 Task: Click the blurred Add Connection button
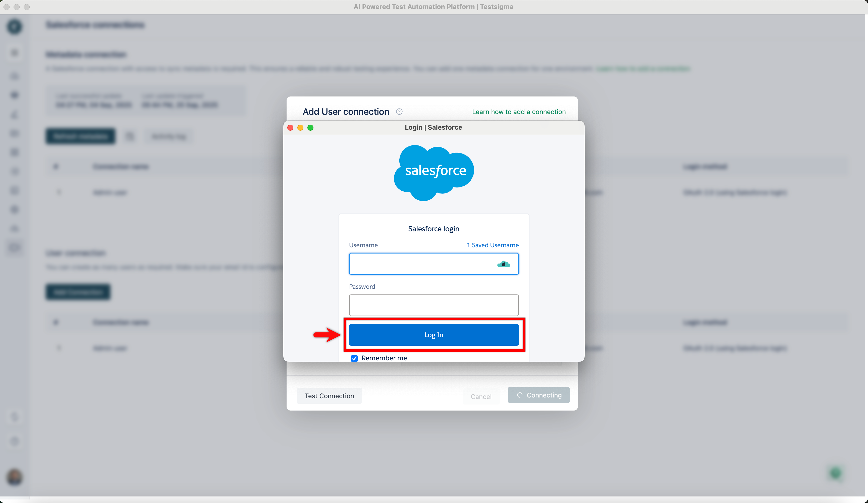pos(78,292)
